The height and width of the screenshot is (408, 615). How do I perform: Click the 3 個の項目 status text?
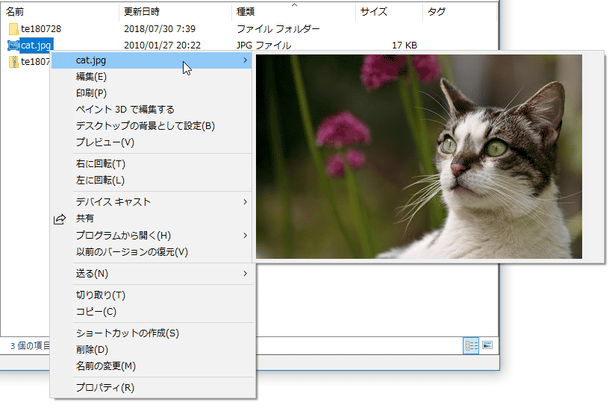30,346
